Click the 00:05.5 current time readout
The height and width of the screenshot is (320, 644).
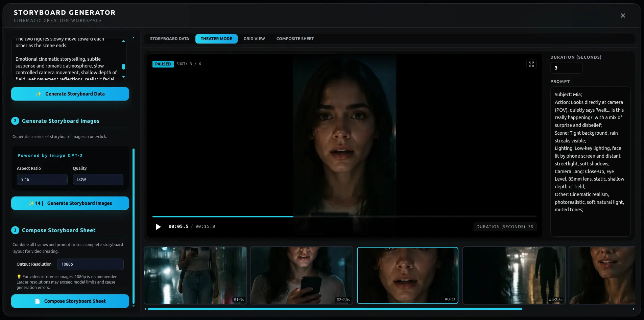178,226
